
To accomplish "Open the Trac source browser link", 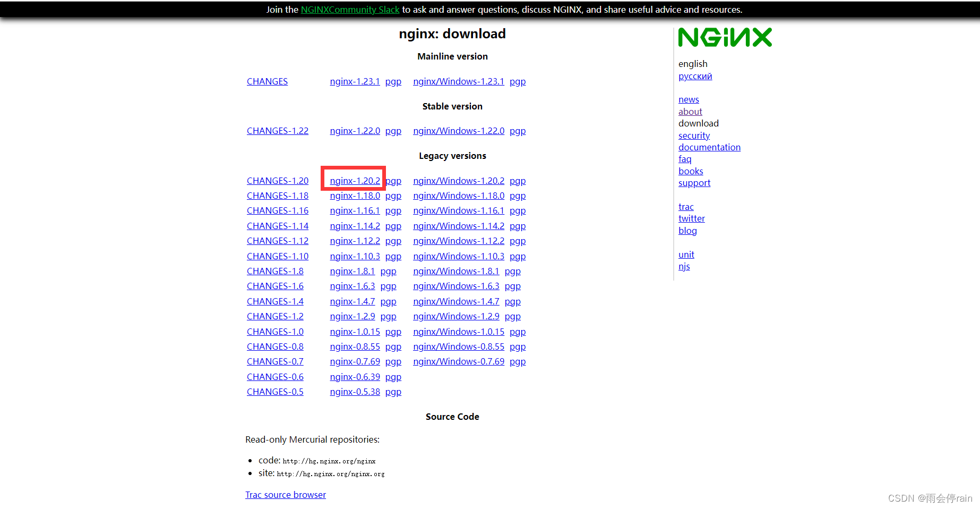I will [x=286, y=495].
